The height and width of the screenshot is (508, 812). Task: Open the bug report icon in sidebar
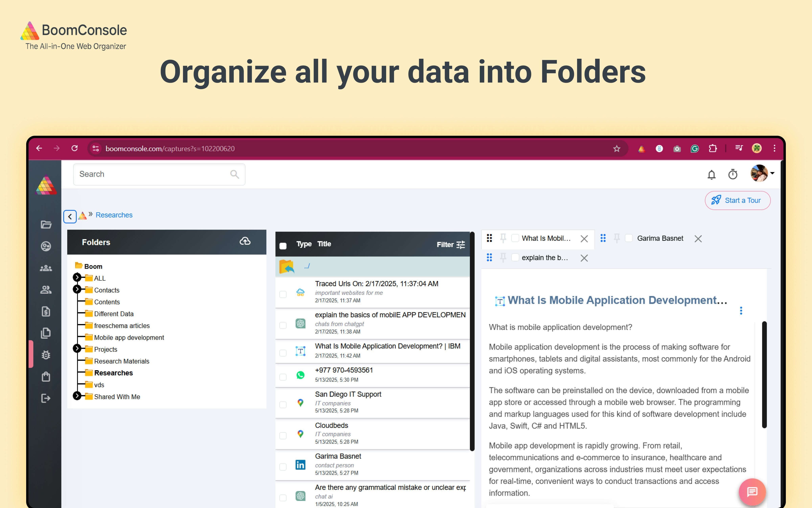point(46,355)
